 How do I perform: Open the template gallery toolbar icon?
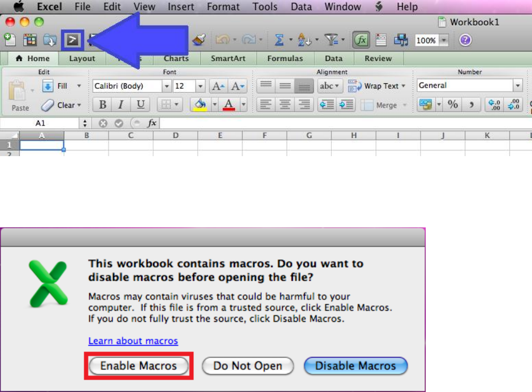30,40
